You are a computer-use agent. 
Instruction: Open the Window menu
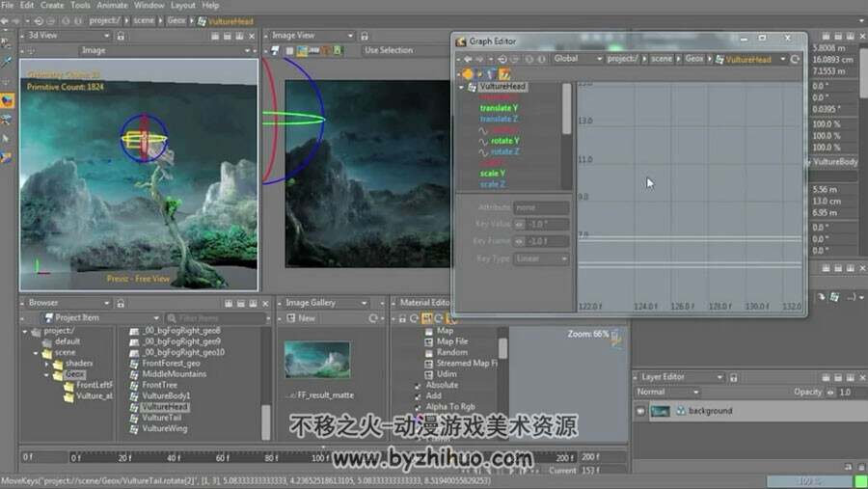(149, 5)
